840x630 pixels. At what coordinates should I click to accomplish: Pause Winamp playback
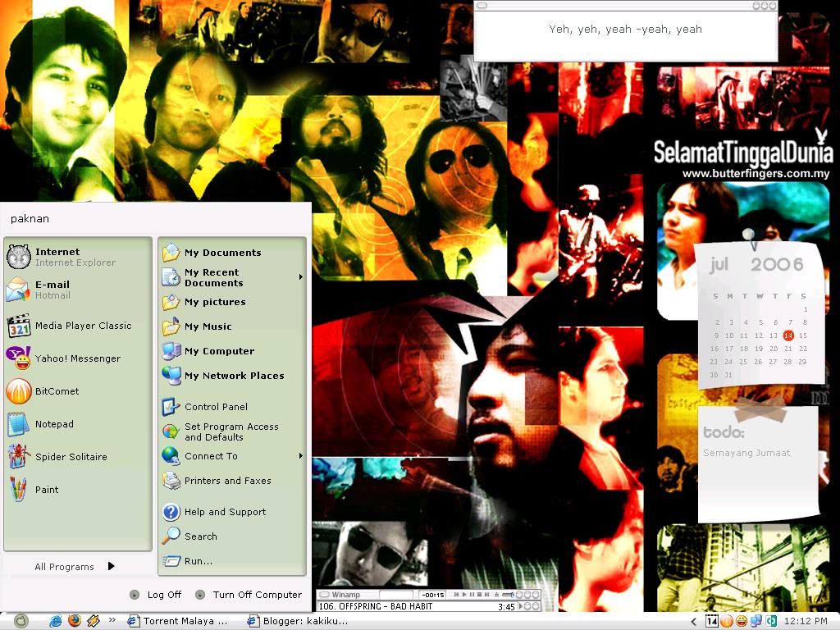(472, 595)
